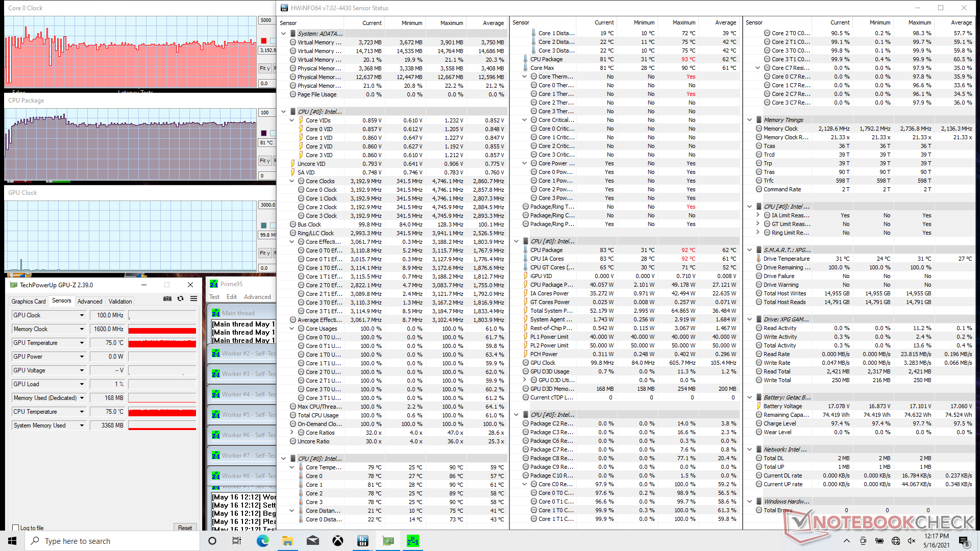Collapse the Core Clocks tree node
The width and height of the screenshot is (980, 551).
pos(292,181)
